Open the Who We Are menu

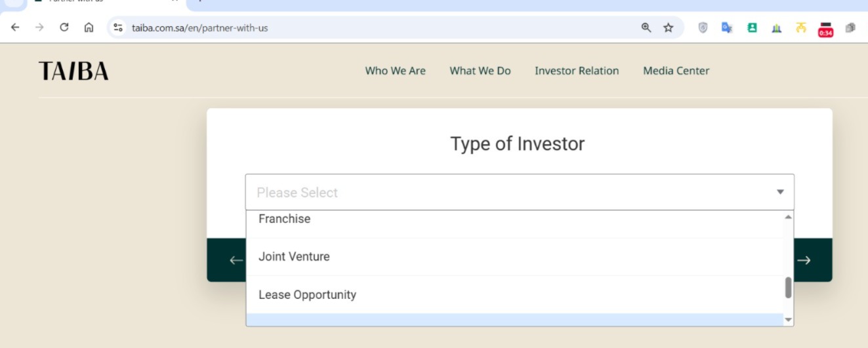[396, 71]
